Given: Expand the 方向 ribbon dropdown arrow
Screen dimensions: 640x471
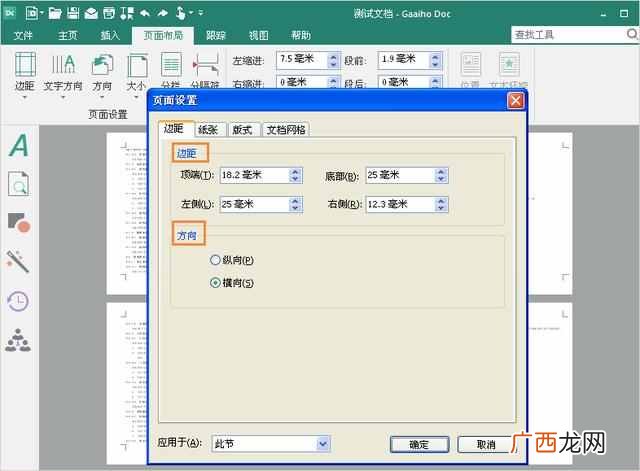Looking at the screenshot, I should [x=102, y=98].
